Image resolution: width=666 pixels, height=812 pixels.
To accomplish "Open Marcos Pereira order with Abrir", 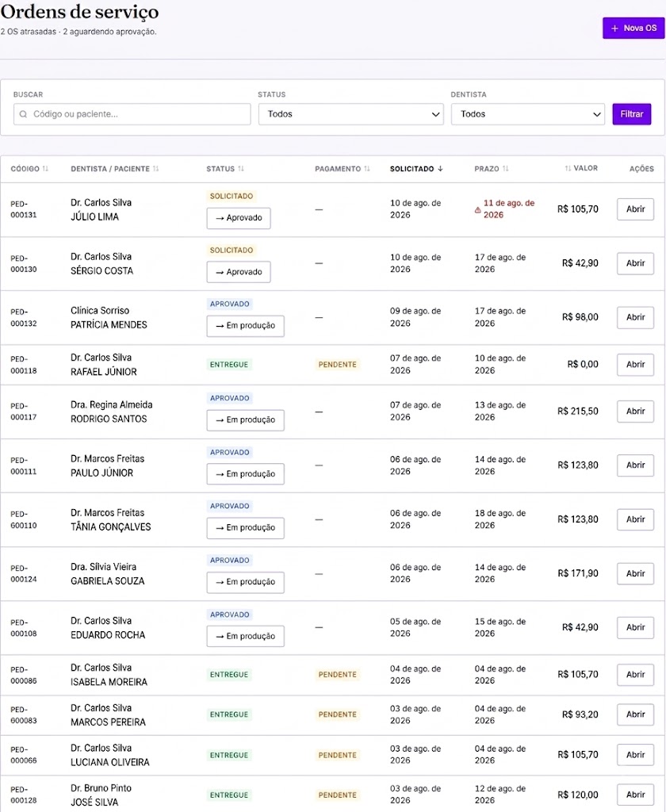I will point(635,714).
